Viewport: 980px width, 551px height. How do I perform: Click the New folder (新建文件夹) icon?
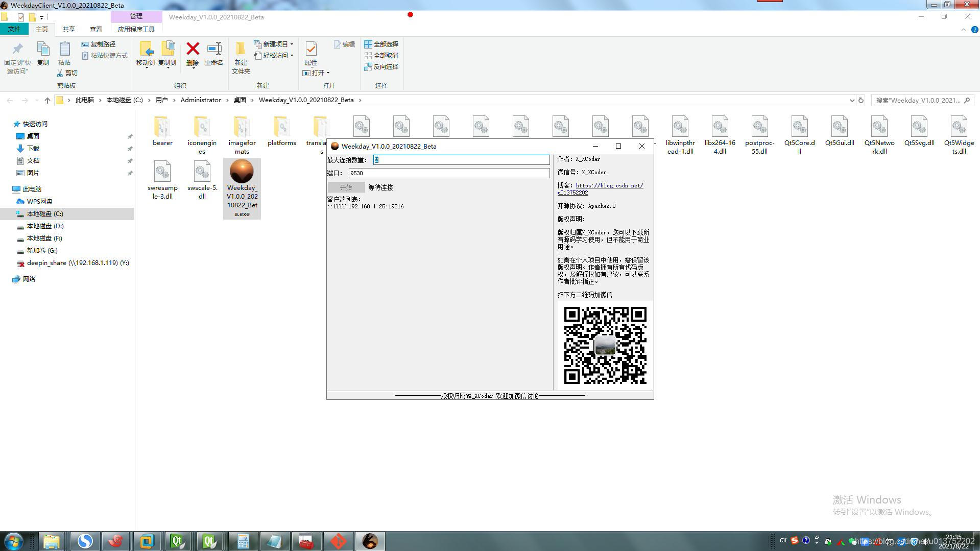pos(241,49)
